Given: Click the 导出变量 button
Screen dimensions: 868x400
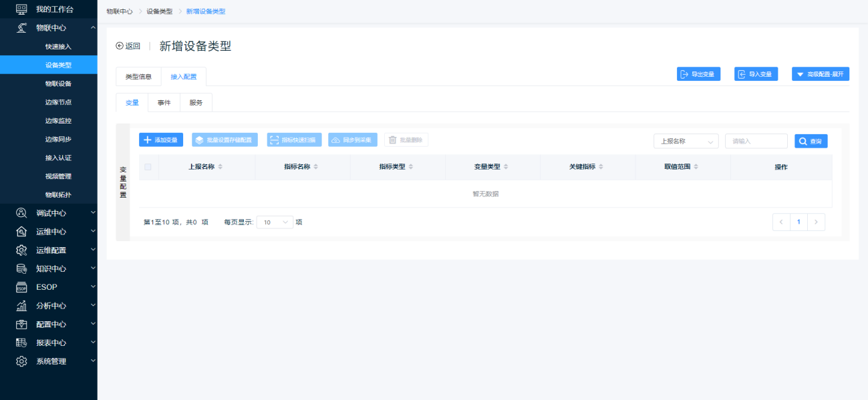Looking at the screenshot, I should (698, 74).
